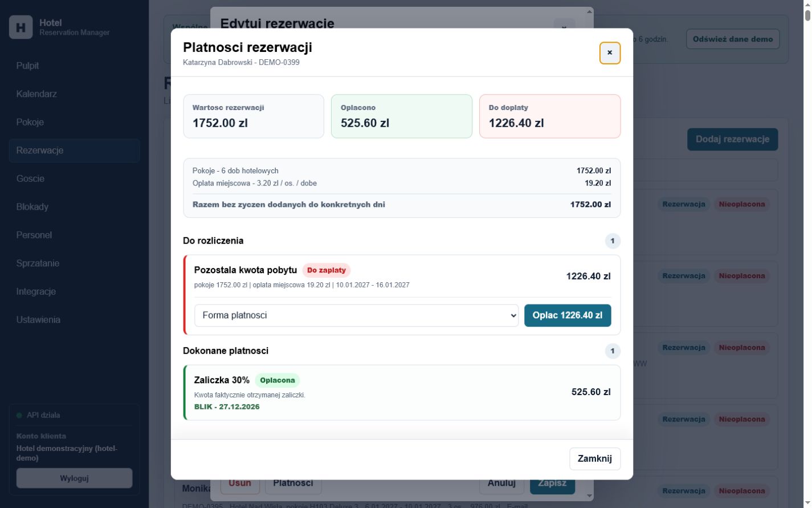The width and height of the screenshot is (812, 508).
Task: Open the Forma platnosci dropdown
Action: 356,315
